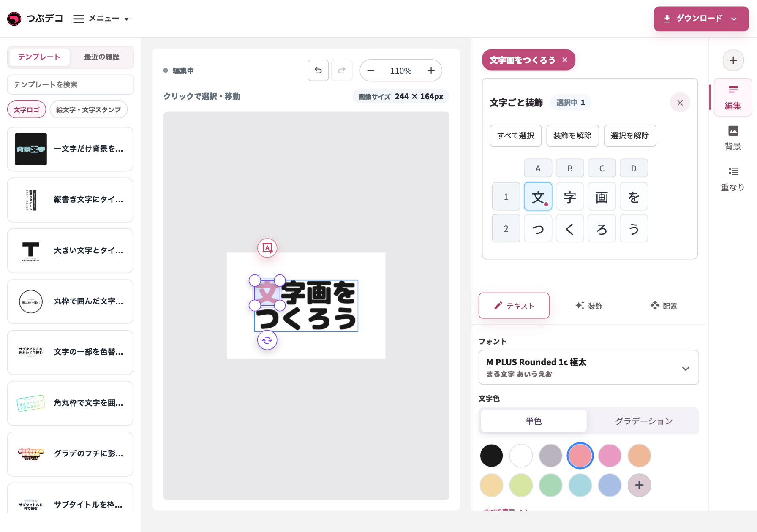The height and width of the screenshot is (532, 757).
Task: Close the 文字ごと装飾 panel
Action: coord(680,103)
